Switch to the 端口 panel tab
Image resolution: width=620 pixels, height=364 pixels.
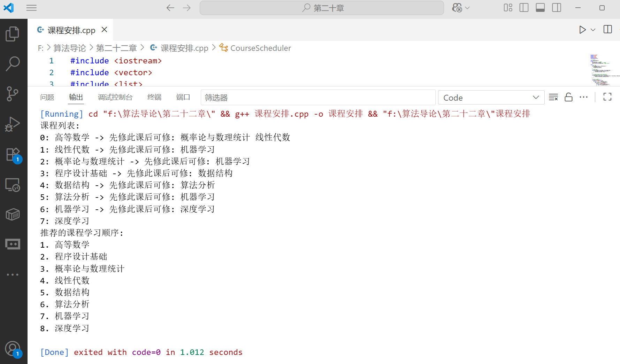click(183, 97)
